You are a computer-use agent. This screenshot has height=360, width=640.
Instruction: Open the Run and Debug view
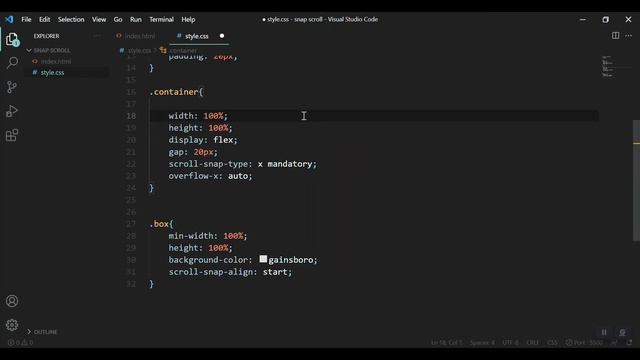pyautogui.click(x=12, y=111)
